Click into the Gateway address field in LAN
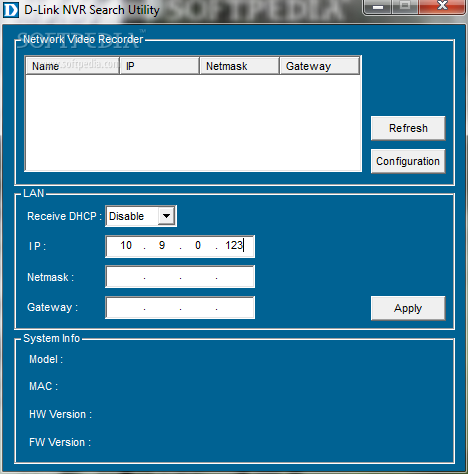468x474 pixels. click(x=180, y=307)
